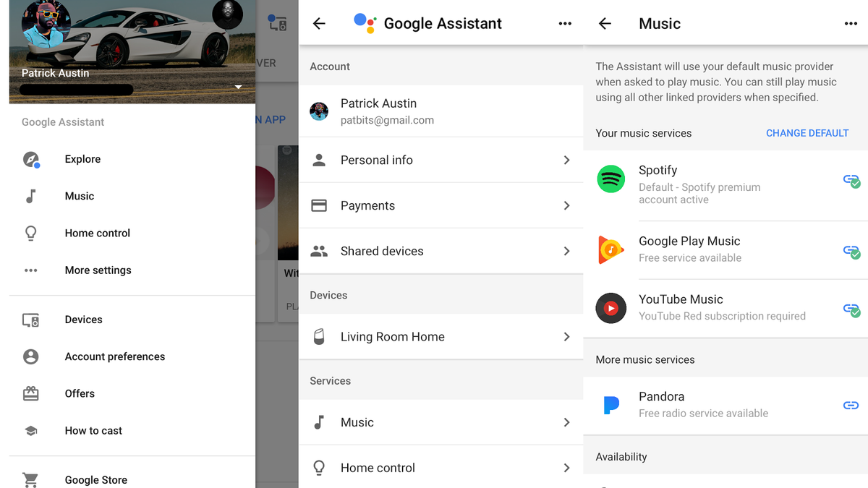
Task: Tap YouTube Music service name
Action: [681, 299]
